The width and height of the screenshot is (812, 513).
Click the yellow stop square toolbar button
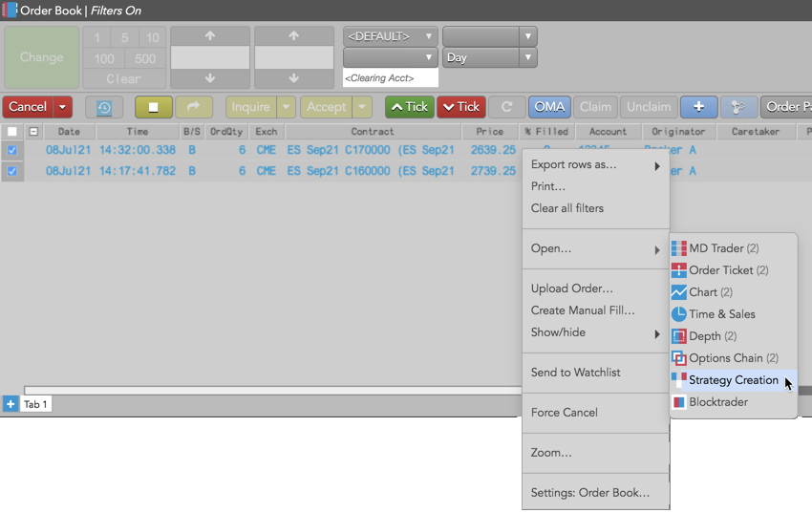click(x=153, y=107)
